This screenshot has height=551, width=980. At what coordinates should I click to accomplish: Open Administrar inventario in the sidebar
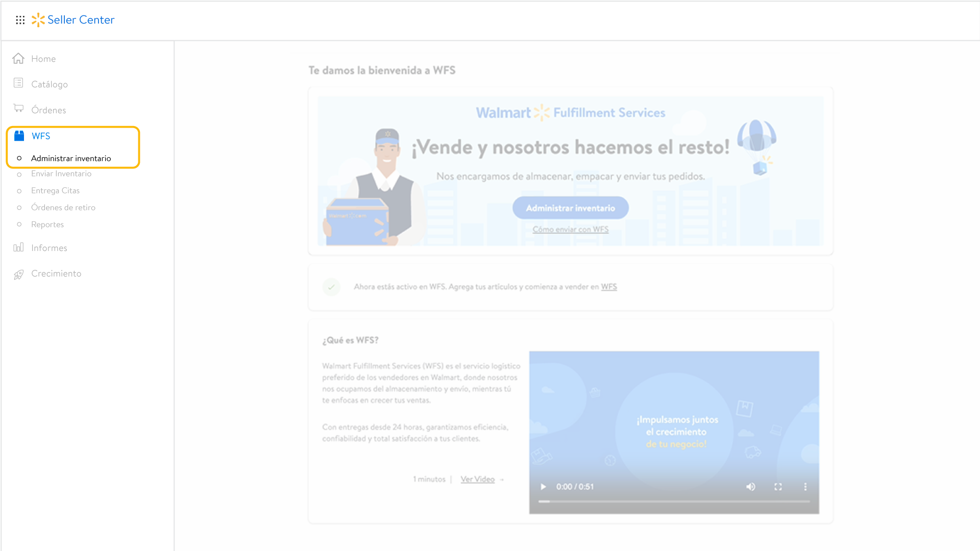tap(71, 158)
